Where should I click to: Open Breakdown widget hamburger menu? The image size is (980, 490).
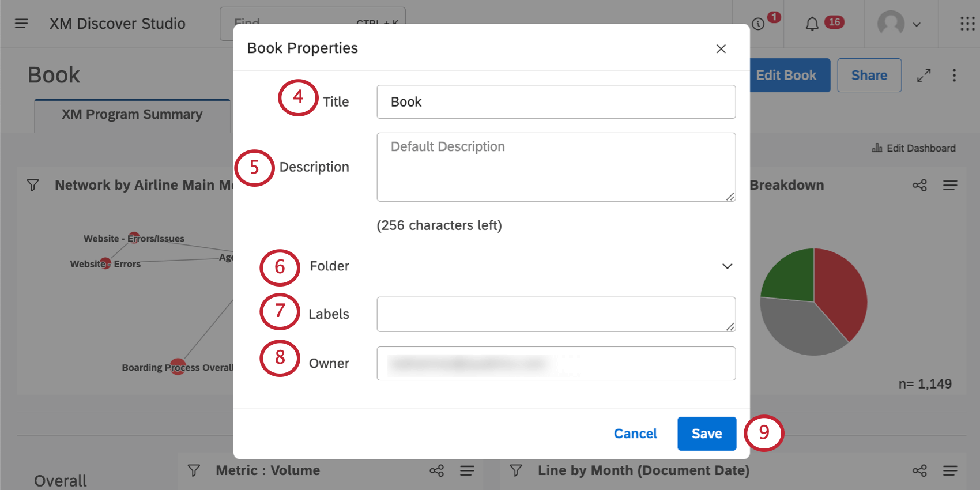tap(950, 185)
